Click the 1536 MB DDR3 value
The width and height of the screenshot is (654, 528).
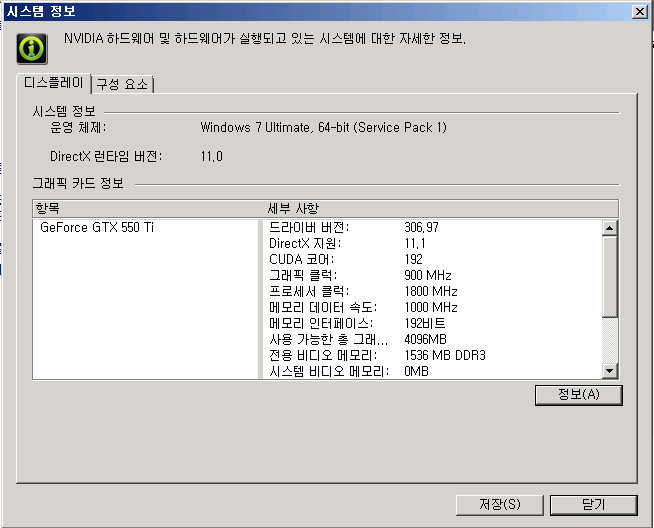pos(445,355)
